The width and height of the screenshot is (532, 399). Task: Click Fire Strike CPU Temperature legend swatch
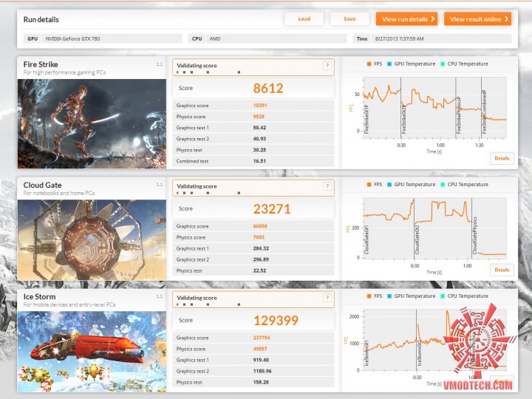[443, 64]
